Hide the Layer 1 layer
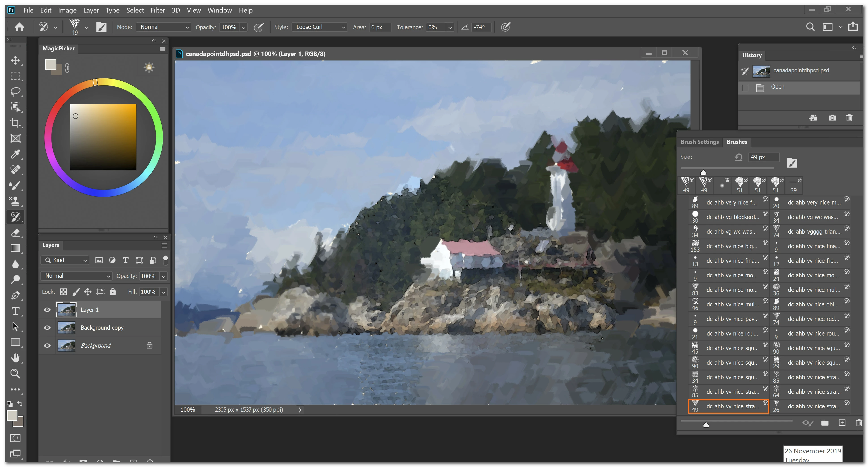Image resolution: width=868 pixels, height=467 pixels. pyautogui.click(x=47, y=310)
